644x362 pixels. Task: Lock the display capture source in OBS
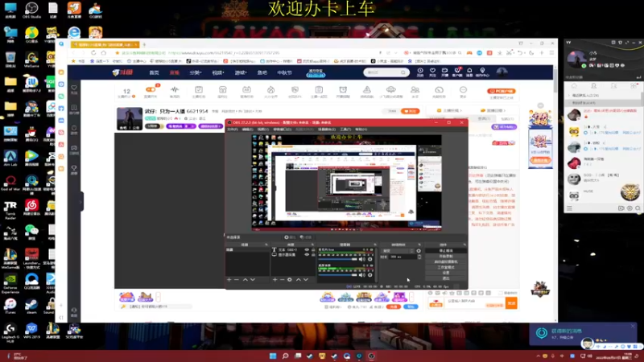point(313,254)
